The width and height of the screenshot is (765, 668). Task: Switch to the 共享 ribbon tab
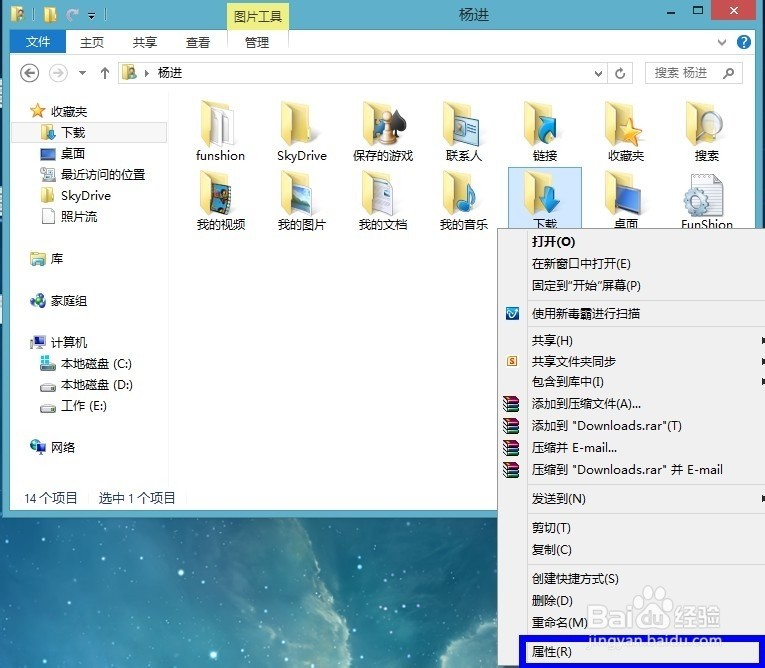(x=145, y=42)
